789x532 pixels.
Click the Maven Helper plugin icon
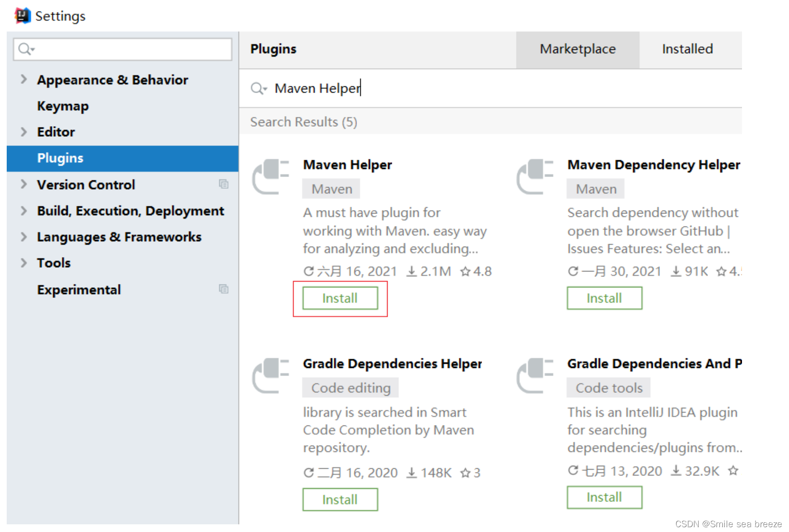click(x=271, y=177)
